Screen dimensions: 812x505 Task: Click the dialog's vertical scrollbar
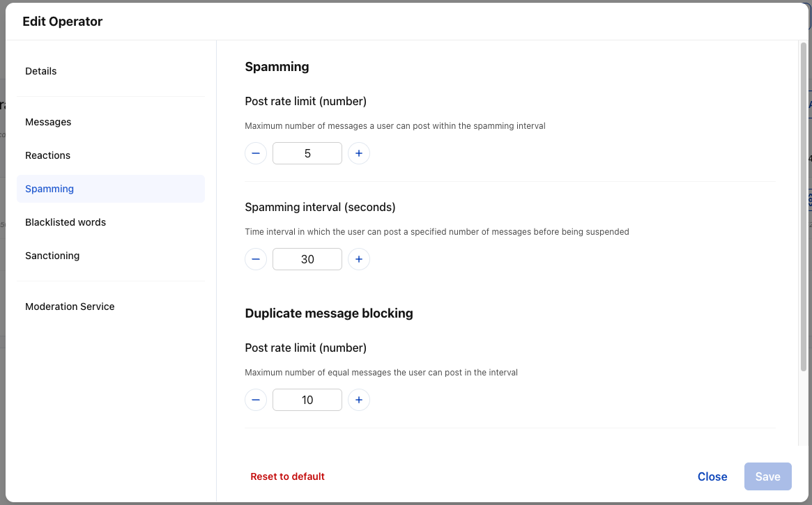click(803, 209)
